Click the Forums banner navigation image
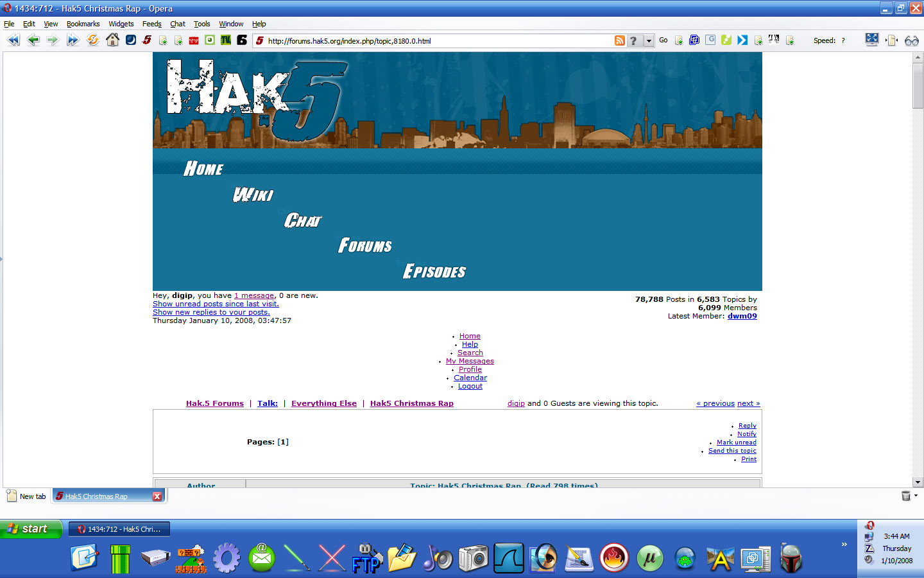The width and height of the screenshot is (924, 578). [x=365, y=245]
